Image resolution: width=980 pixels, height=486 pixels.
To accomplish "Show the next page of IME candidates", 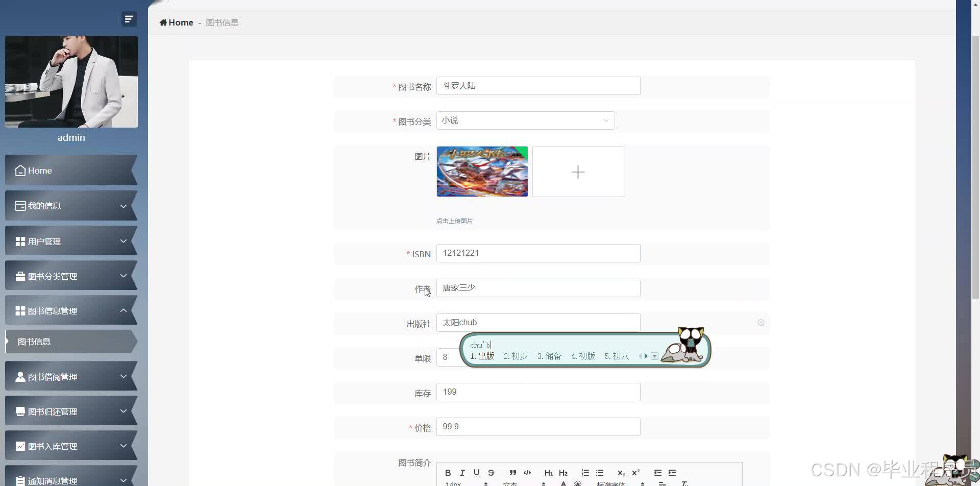I will pos(646,356).
